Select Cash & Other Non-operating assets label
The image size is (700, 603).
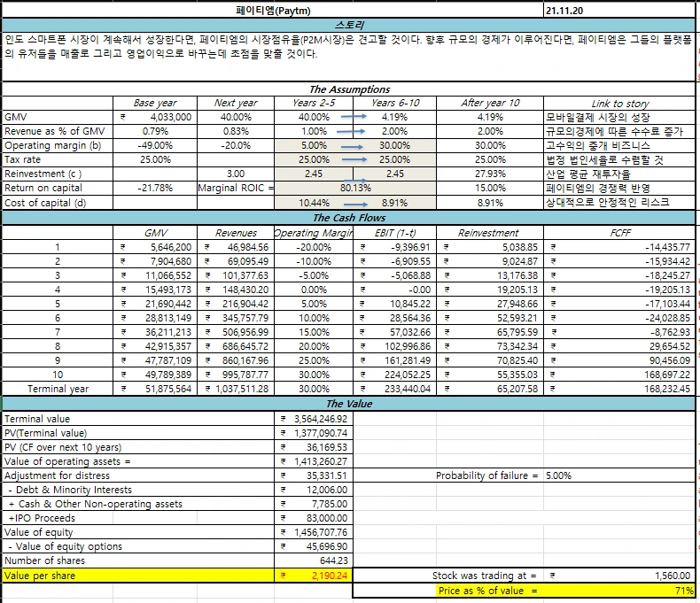[138, 504]
